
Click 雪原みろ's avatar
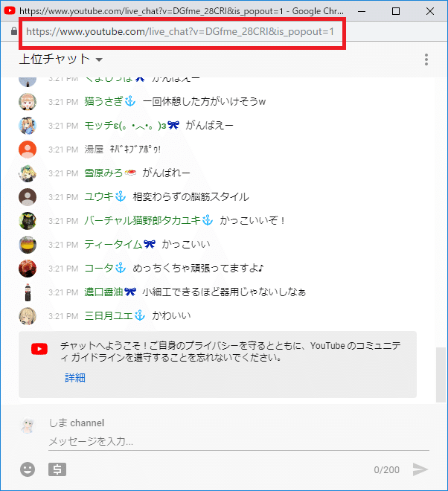pyautogui.click(x=28, y=173)
